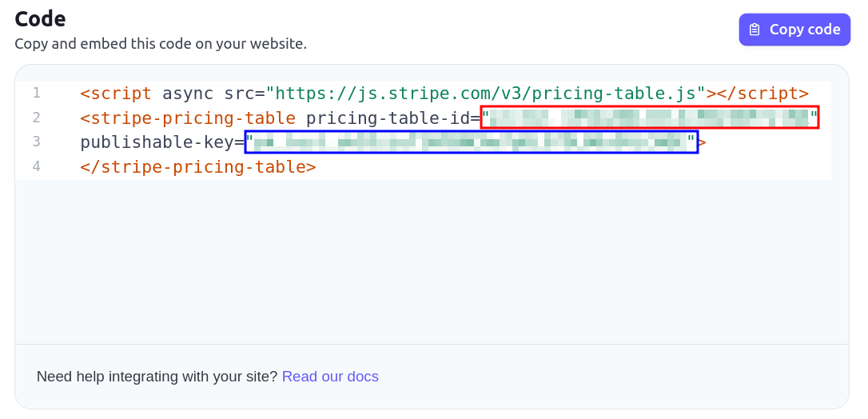Click the closing </stripe-pricing-table> tag
This screenshot has height=419, width=868.
[198, 166]
